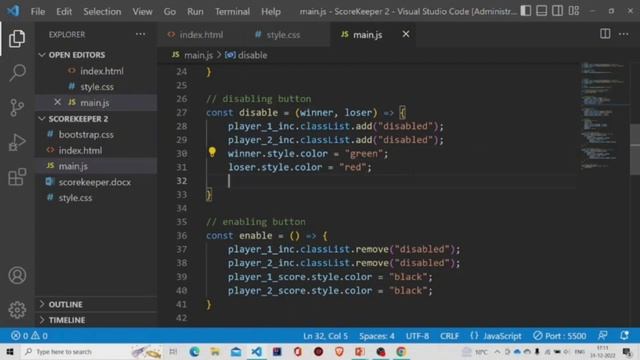Open the Manage gear icon
This screenshot has width=640, height=360.
(17, 310)
